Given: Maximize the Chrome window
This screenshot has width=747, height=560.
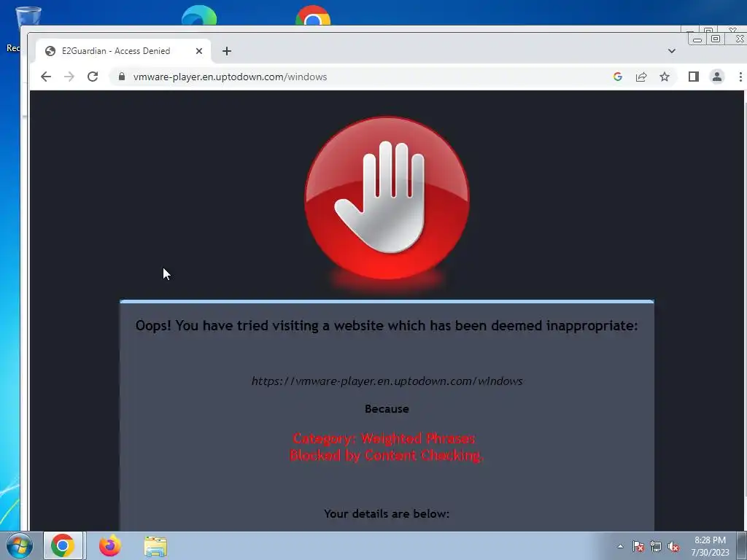Looking at the screenshot, I should 716,39.
